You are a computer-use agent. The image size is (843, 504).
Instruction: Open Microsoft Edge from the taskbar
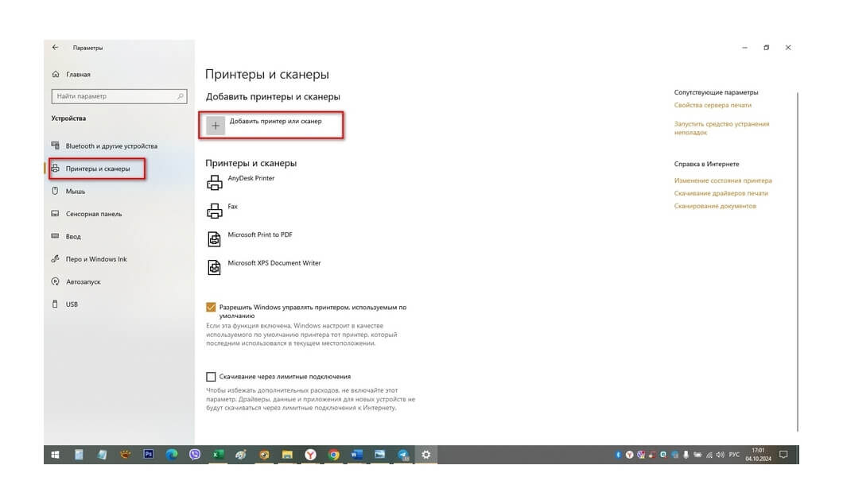tap(172, 455)
